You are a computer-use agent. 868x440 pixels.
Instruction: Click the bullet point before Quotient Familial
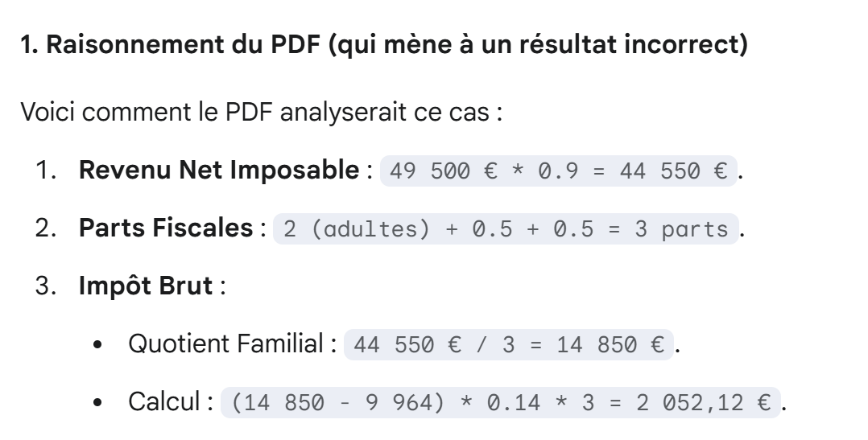coord(100,346)
